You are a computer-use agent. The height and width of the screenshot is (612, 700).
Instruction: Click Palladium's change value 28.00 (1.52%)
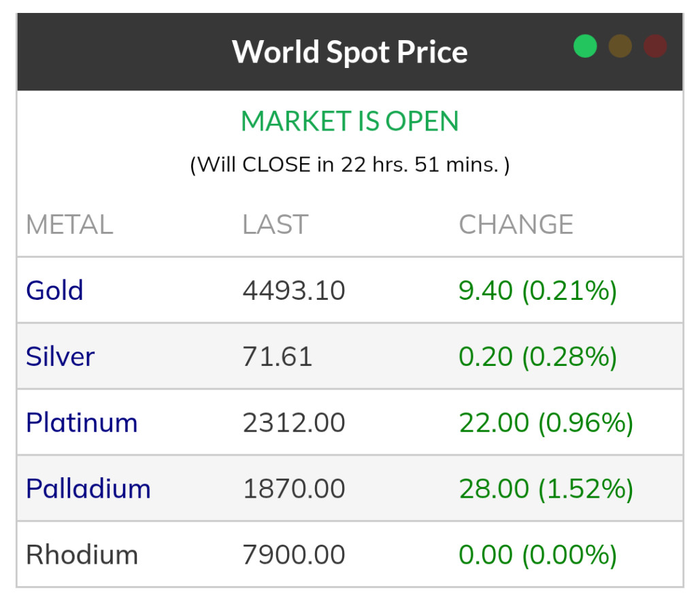pos(546,488)
